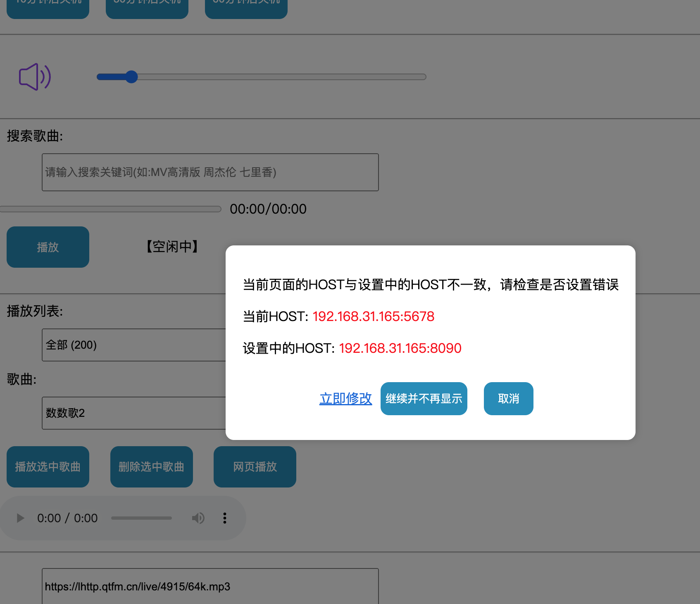The image size is (700, 604).
Task: Click the 播放 button
Action: point(48,247)
